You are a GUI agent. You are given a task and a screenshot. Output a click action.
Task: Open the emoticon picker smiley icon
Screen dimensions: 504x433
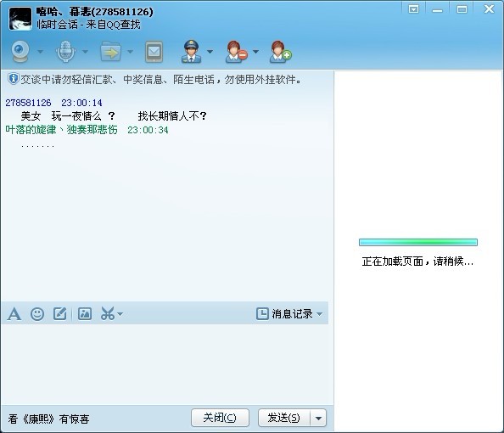click(37, 314)
